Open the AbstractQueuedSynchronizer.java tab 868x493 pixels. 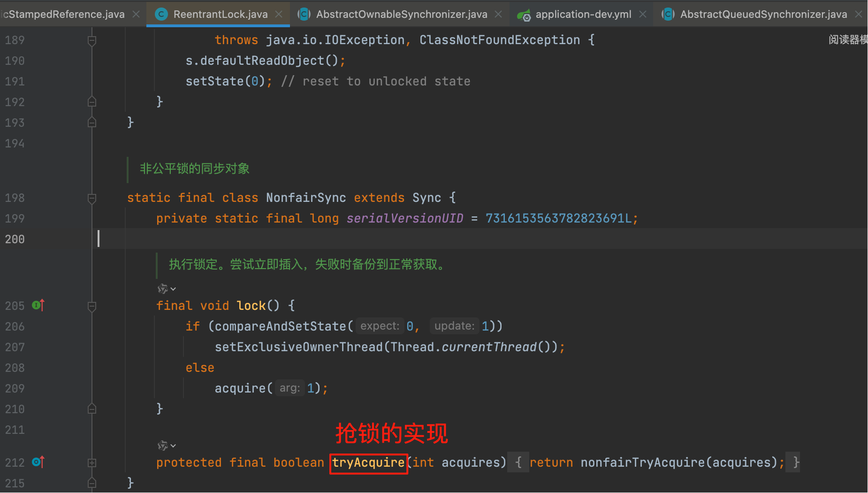coord(763,14)
